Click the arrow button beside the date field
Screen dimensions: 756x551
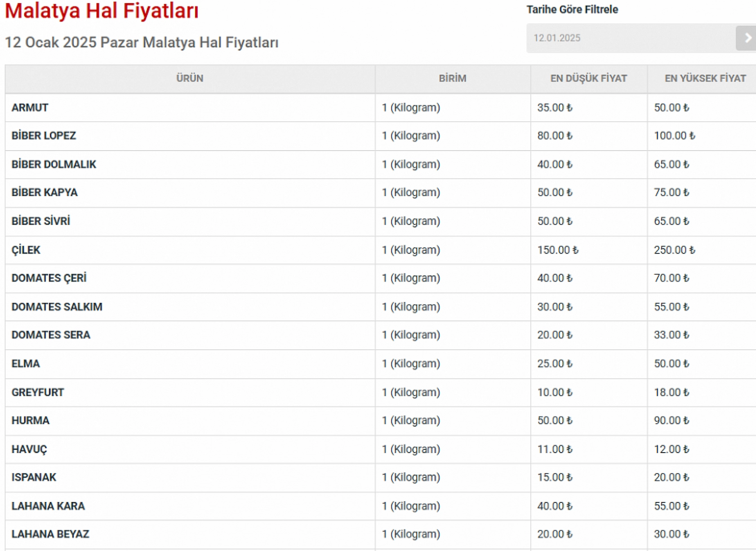(x=746, y=38)
